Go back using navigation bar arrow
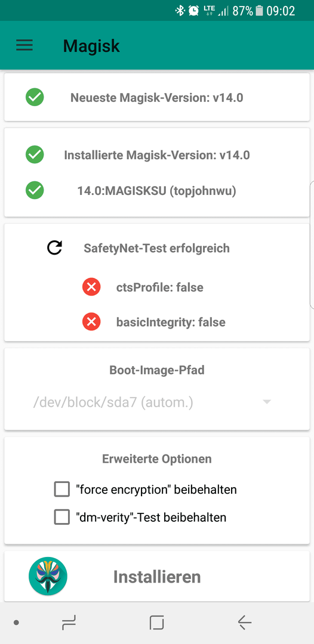The height and width of the screenshot is (644, 314). [x=245, y=623]
